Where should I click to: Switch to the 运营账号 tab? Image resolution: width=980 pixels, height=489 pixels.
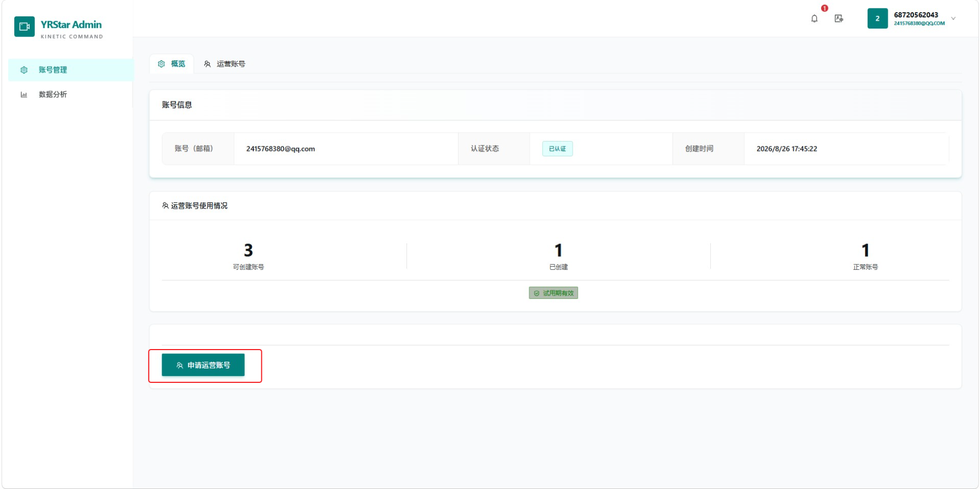click(x=224, y=64)
